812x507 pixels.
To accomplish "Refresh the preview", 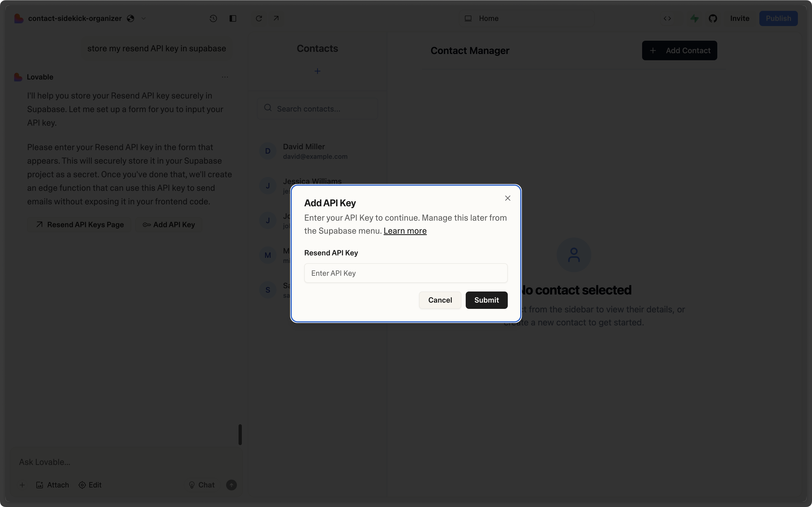I will coord(259,18).
